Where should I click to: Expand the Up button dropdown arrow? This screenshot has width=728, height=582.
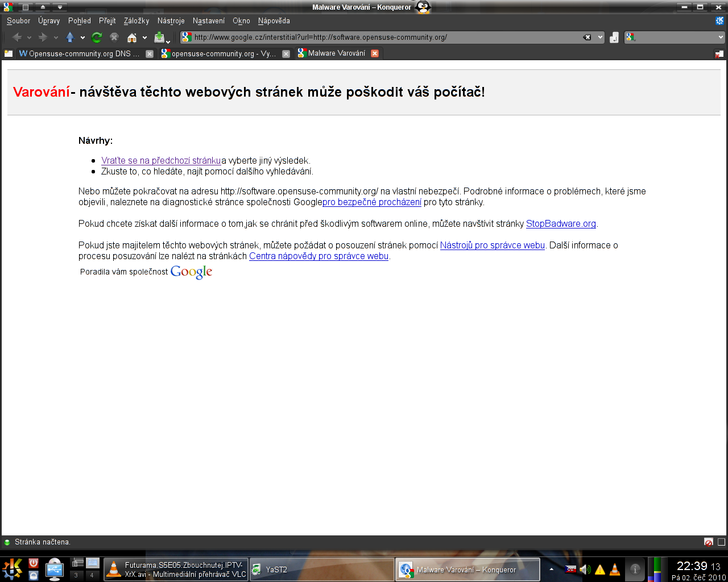(x=82, y=38)
